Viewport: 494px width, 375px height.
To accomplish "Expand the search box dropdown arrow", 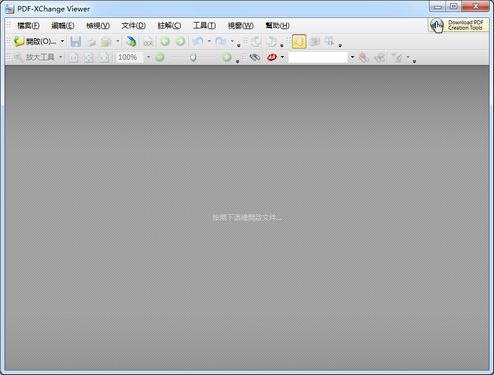I will [x=352, y=57].
